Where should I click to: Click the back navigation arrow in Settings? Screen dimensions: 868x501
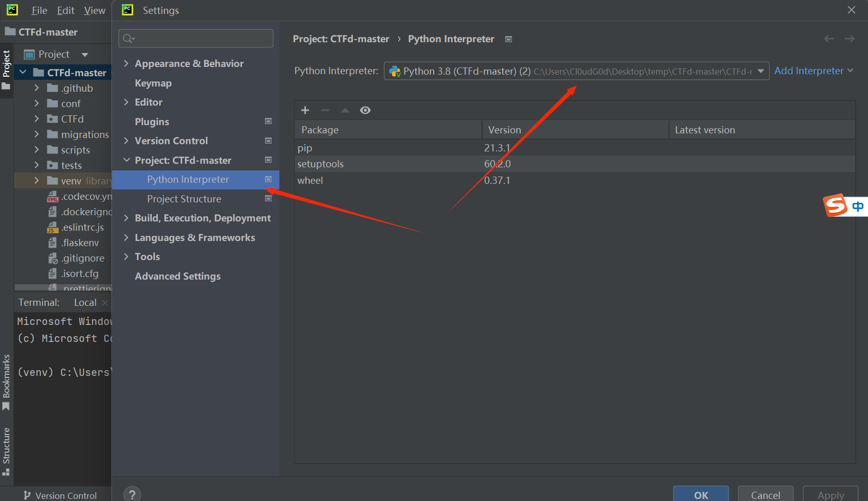point(829,39)
